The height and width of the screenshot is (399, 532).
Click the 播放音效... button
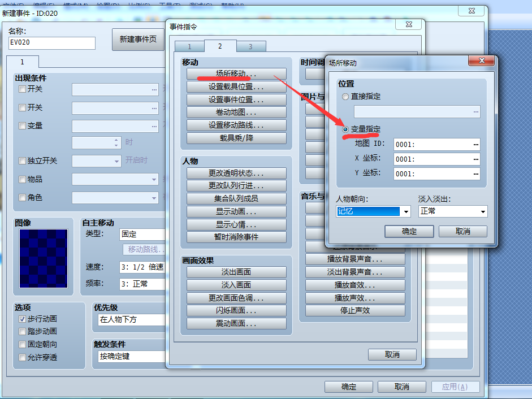coord(355,285)
